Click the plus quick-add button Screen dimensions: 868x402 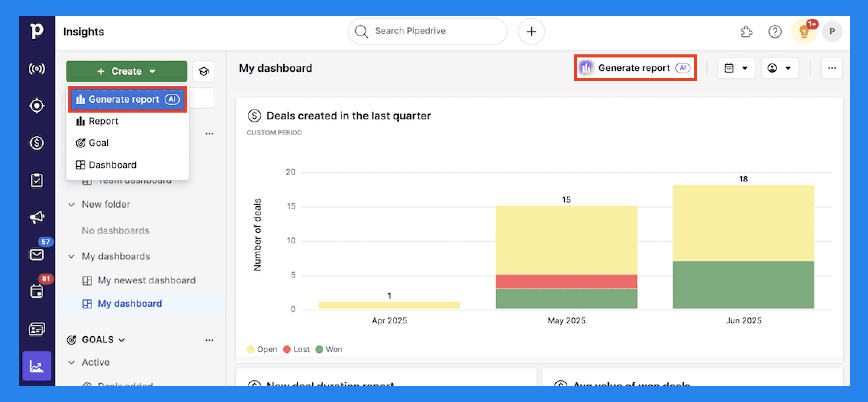(531, 31)
